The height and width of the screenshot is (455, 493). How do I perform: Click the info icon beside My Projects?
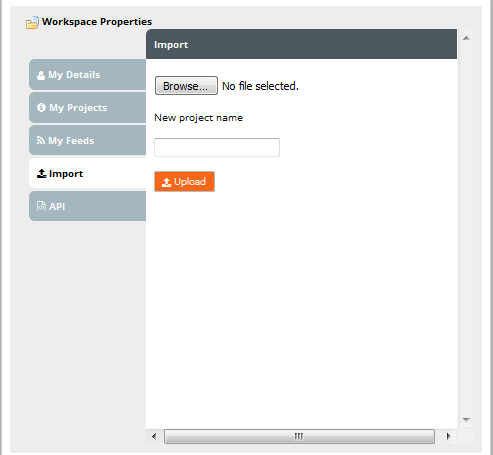(x=41, y=108)
